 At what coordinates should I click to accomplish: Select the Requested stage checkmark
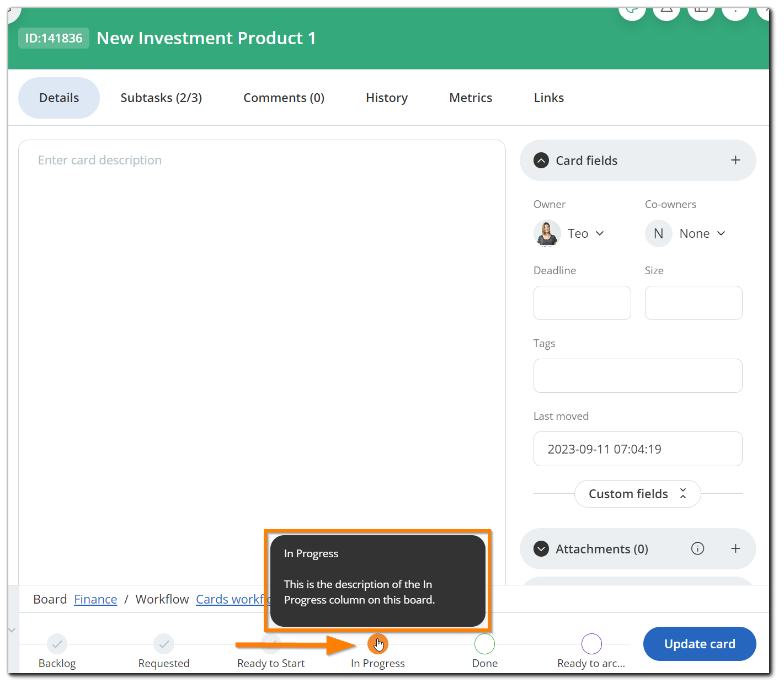point(163,643)
